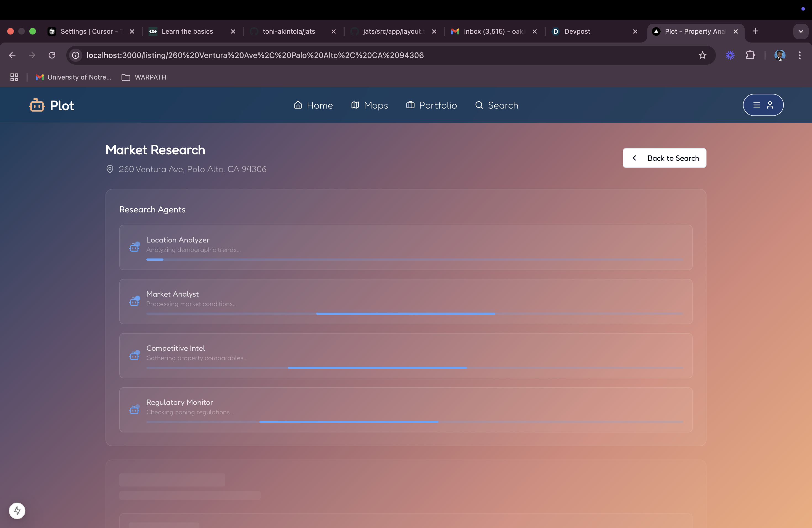Click the lightning bolt dev tools icon
The width and height of the screenshot is (812, 528).
[17, 511]
